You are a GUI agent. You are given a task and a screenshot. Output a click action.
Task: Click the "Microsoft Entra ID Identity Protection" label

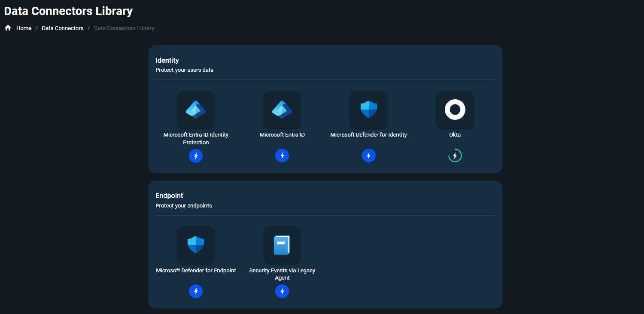(196, 138)
